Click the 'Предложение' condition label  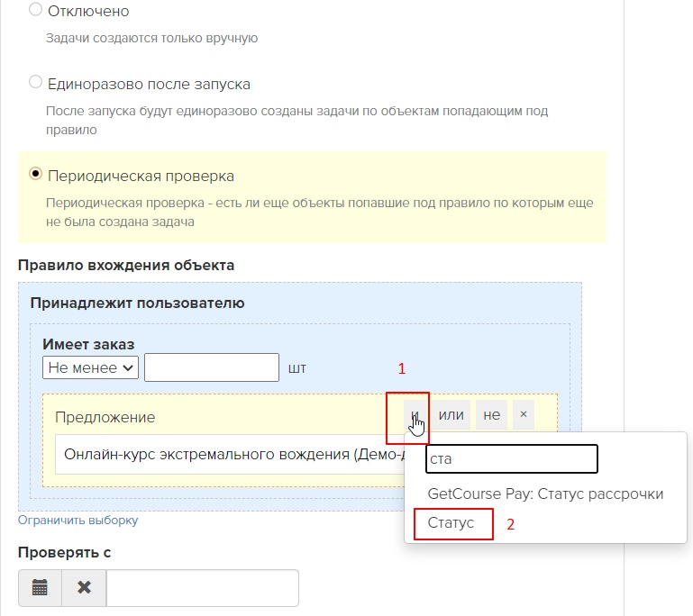(105, 417)
